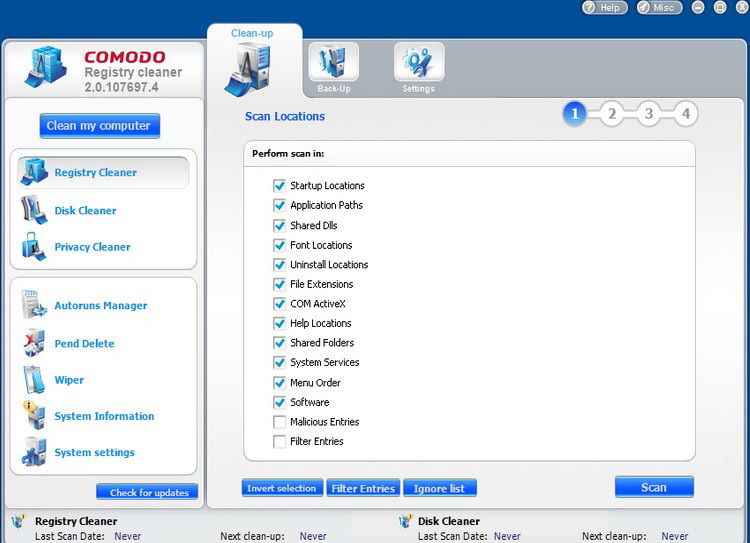The width and height of the screenshot is (750, 543).
Task: Open the Help menu
Action: [605, 8]
